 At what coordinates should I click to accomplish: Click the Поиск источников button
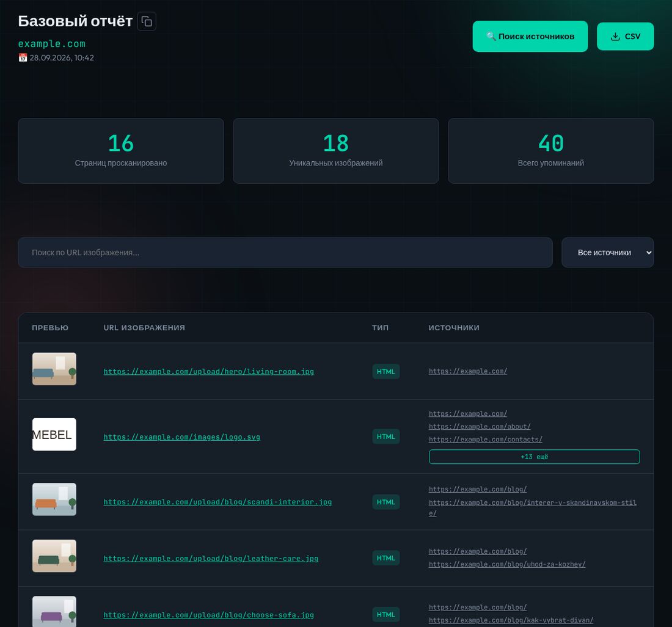[x=530, y=37]
